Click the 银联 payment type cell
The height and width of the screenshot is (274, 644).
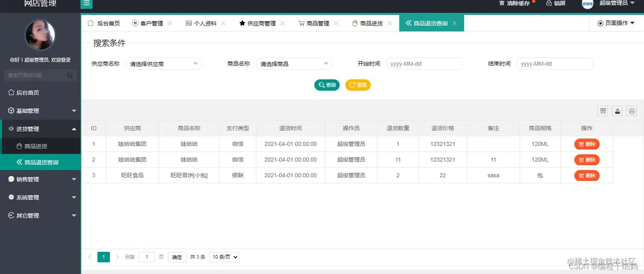[238, 176]
